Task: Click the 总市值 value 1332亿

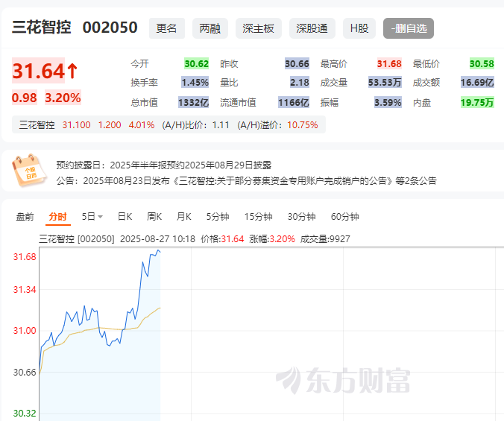Action: 194,102
